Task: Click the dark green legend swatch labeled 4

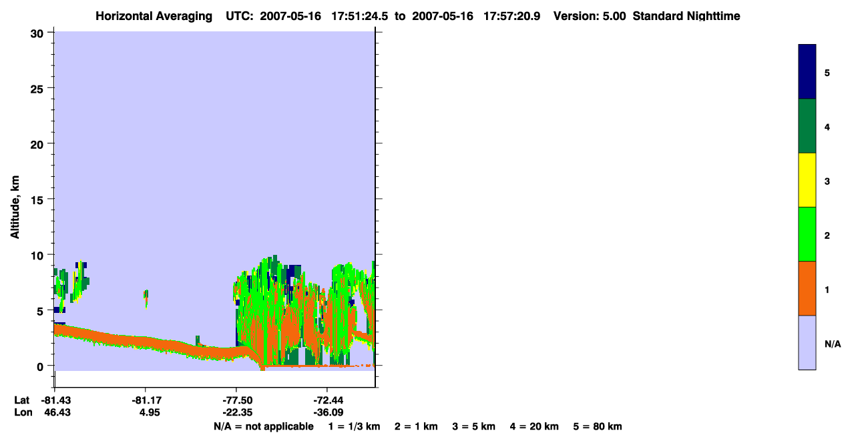Action: point(807,126)
